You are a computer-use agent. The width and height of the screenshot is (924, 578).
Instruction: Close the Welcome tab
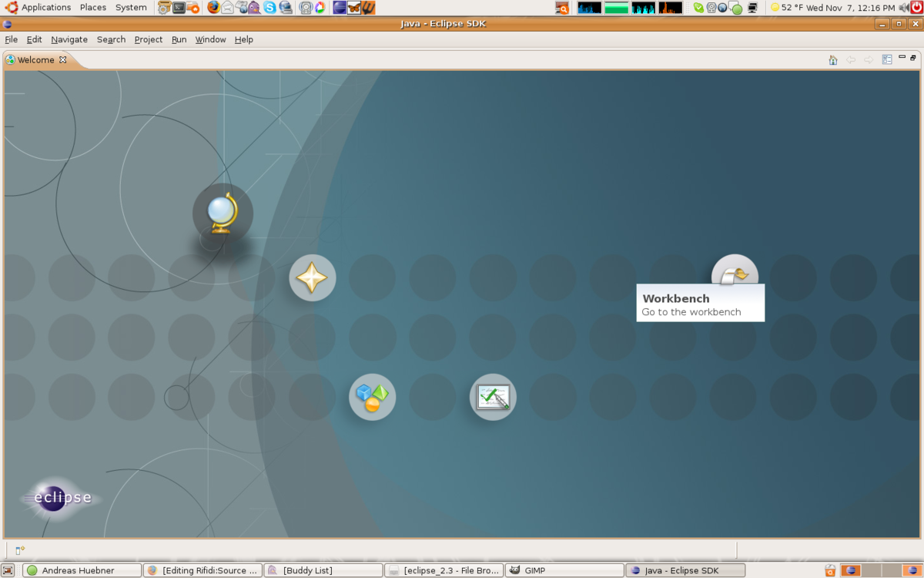pyautogui.click(x=63, y=60)
